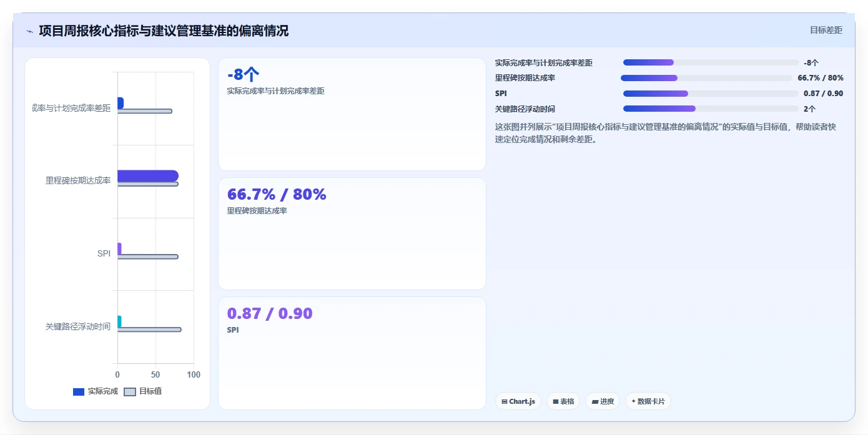Click the x-axis tick label 50
This screenshot has height=435, width=868.
[x=155, y=374]
